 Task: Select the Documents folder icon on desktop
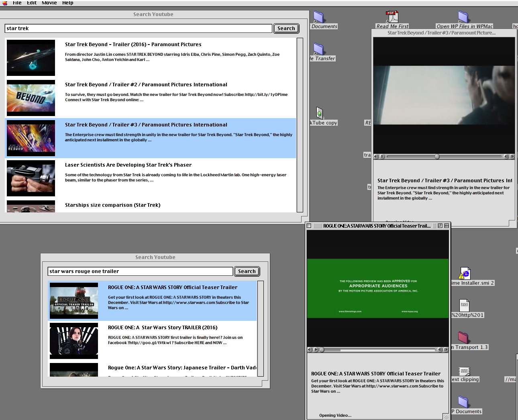click(x=319, y=17)
